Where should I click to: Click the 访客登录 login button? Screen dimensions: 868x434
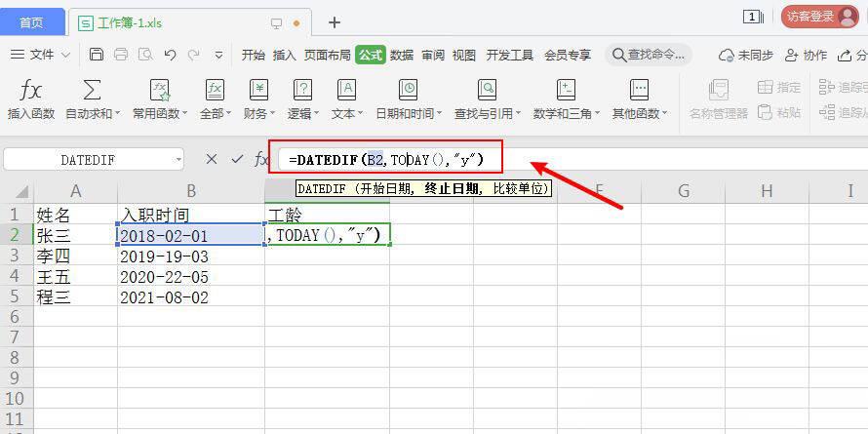tap(820, 17)
